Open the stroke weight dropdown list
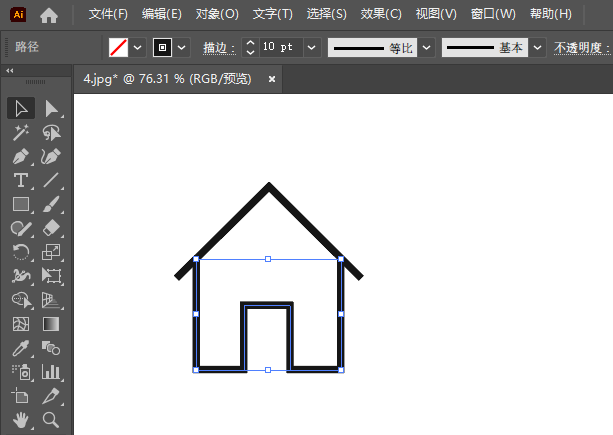613x435 pixels. point(312,48)
